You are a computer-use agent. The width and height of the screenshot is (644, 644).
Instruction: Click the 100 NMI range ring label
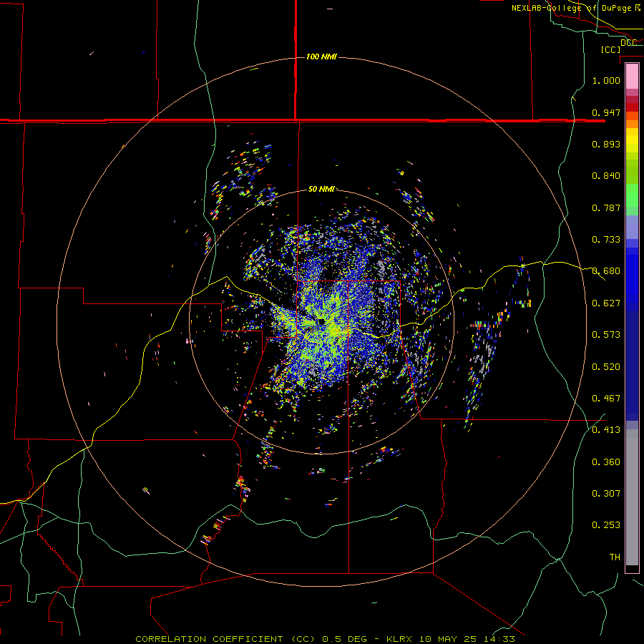321,57
